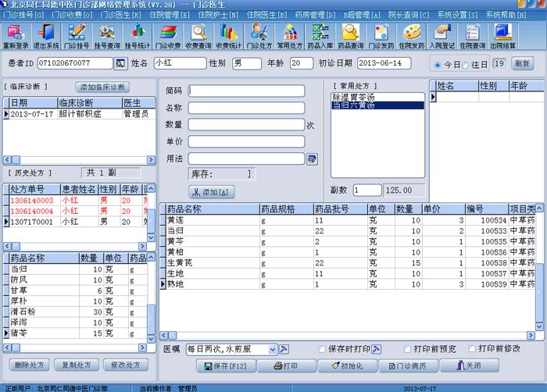The width and height of the screenshot is (547, 392).
Task: Click the 修改处方 button
Action: [x=126, y=365]
